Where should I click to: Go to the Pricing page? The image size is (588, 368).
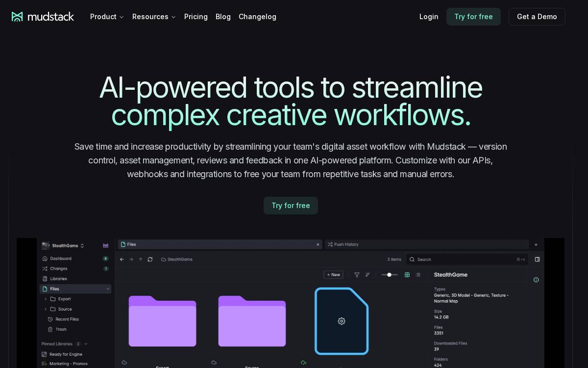click(x=196, y=17)
